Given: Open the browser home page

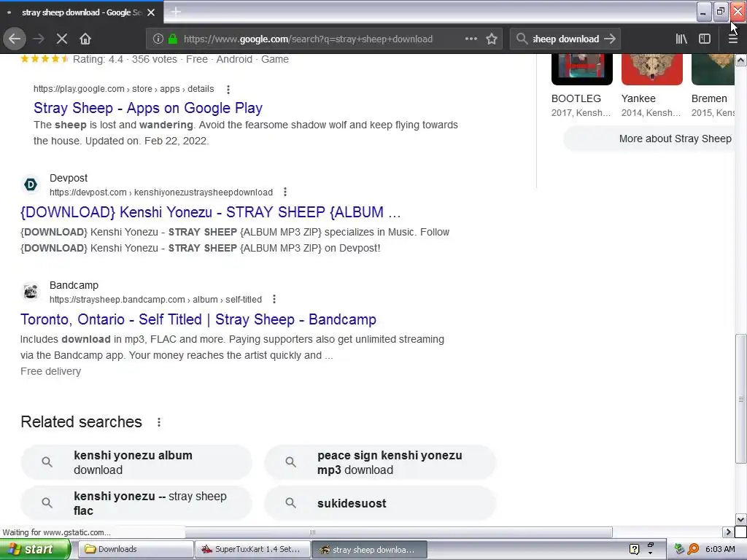Looking at the screenshot, I should 85,39.
